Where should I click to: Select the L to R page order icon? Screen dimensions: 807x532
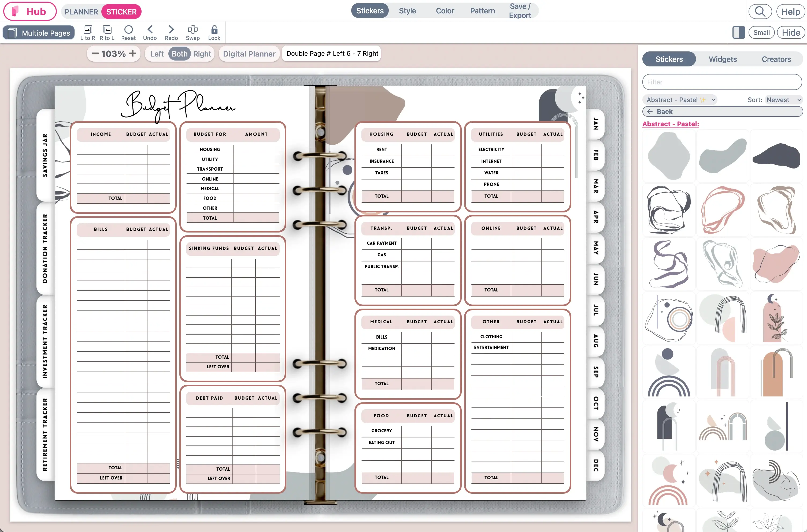click(88, 32)
